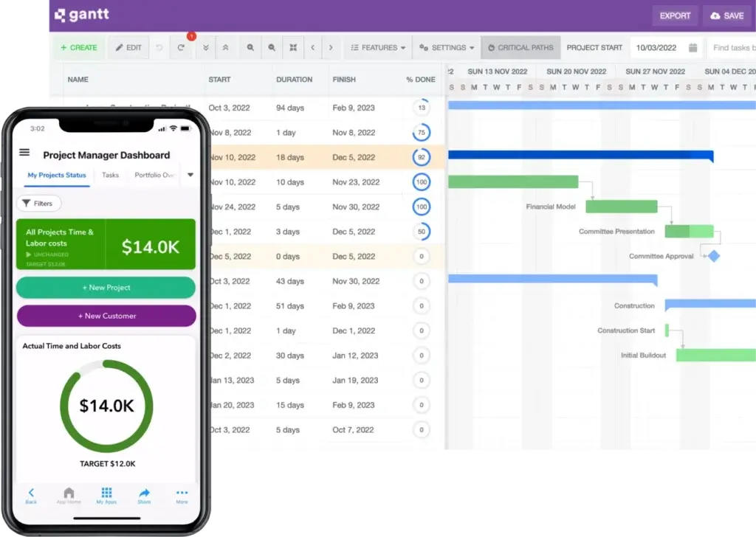Expand the tab overflow arrow in mobile dashboard
The width and height of the screenshot is (756, 537).
[190, 176]
